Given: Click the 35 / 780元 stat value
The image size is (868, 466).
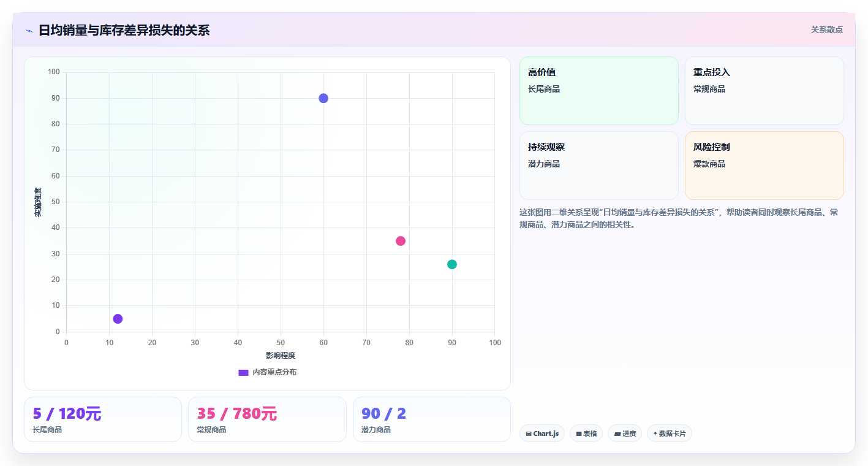Looking at the screenshot, I should coord(237,414).
